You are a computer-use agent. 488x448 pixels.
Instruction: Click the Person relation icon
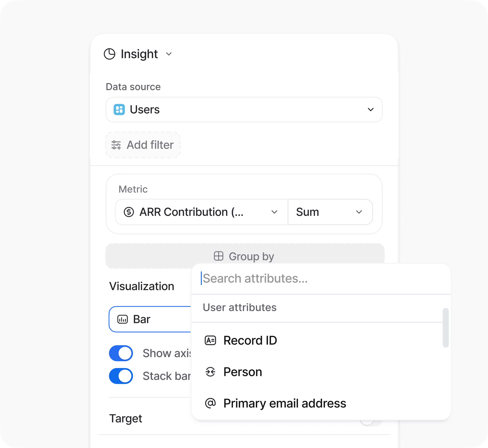[210, 372]
